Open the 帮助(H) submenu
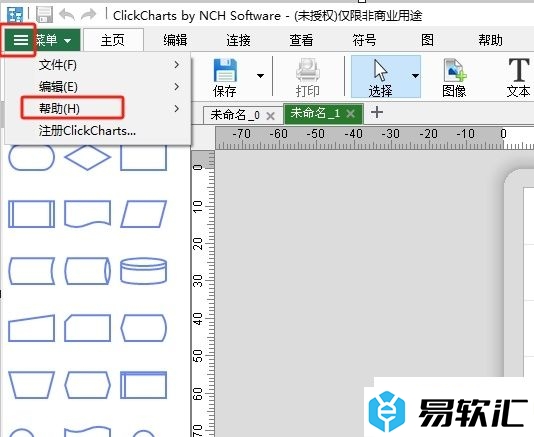The image size is (534, 437). coord(98,108)
